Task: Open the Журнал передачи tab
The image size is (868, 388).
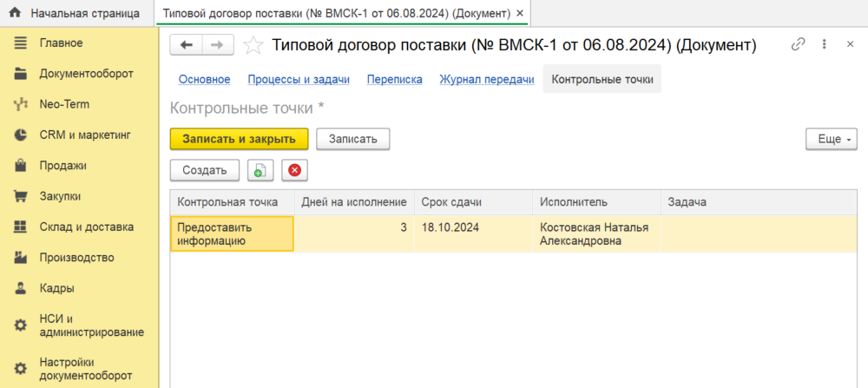Action: click(x=487, y=79)
